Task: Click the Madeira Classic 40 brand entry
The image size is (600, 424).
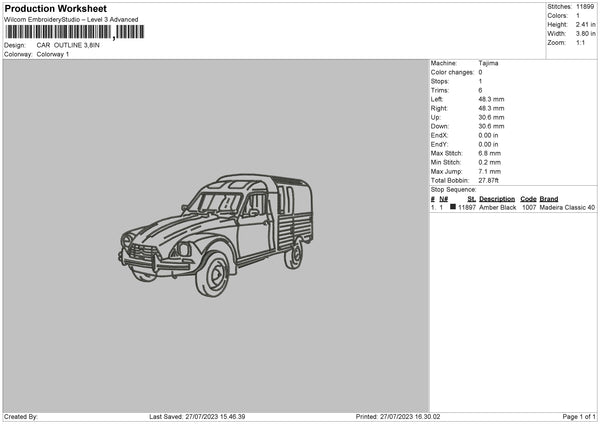Action: [567, 207]
